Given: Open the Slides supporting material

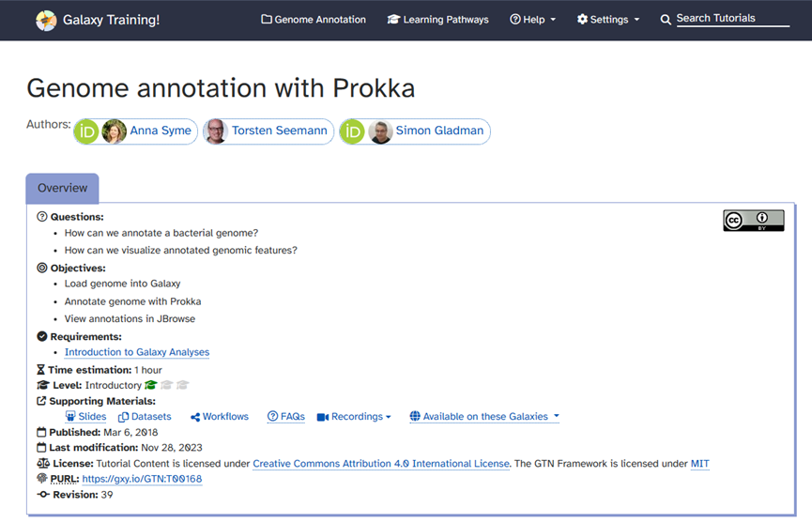Looking at the screenshot, I should click(86, 416).
